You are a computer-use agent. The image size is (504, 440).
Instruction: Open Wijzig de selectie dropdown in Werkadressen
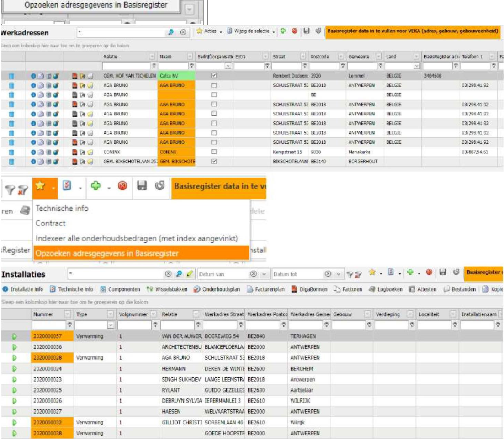coord(251,31)
